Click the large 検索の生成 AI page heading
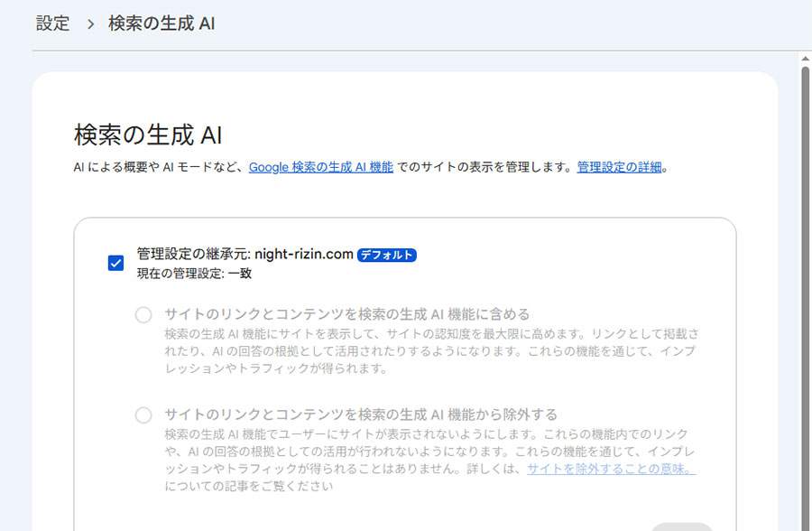This screenshot has height=531, width=812. 148,135
